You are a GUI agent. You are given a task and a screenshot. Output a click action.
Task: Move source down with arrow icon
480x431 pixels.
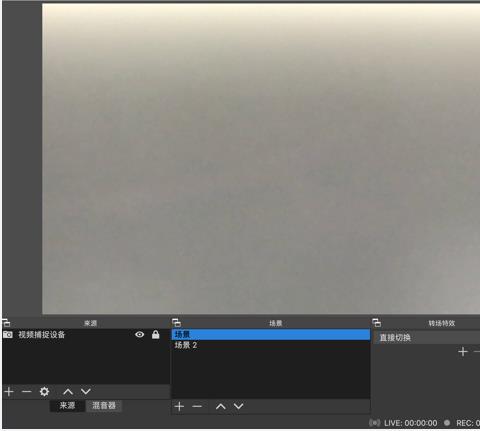pos(86,391)
